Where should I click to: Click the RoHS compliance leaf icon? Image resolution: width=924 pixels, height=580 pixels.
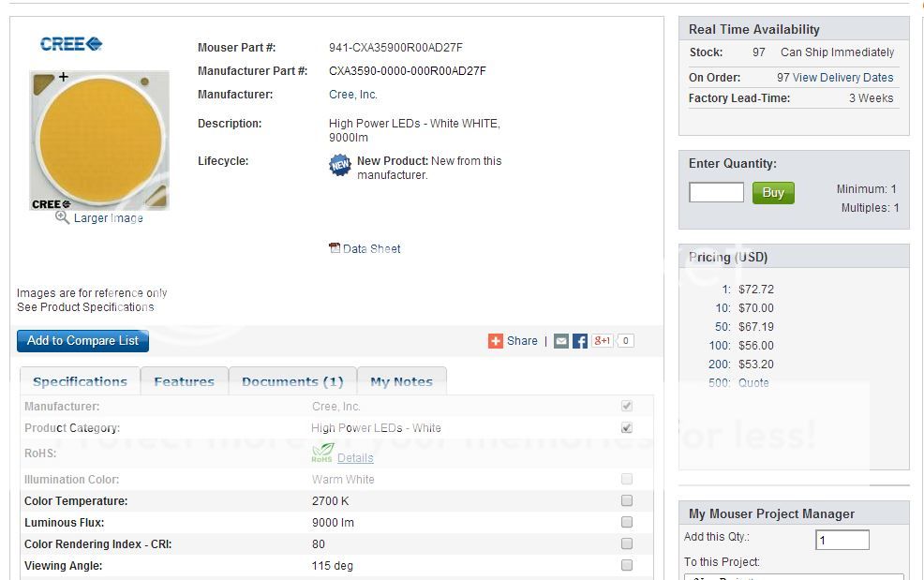[x=322, y=453]
